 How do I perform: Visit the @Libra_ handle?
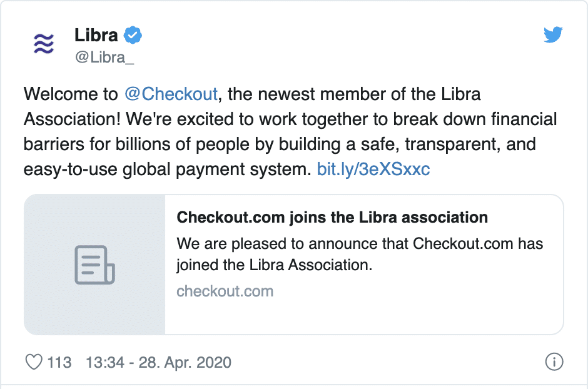[104, 58]
